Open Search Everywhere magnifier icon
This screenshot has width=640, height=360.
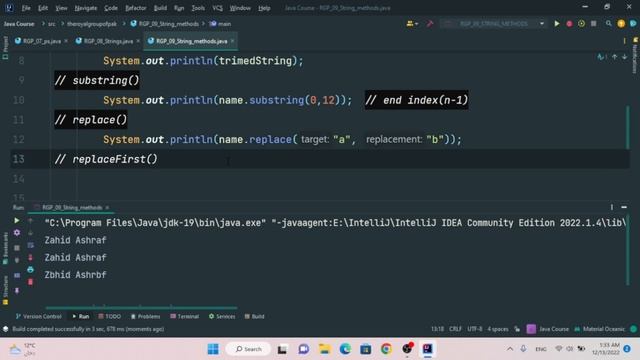pos(609,24)
